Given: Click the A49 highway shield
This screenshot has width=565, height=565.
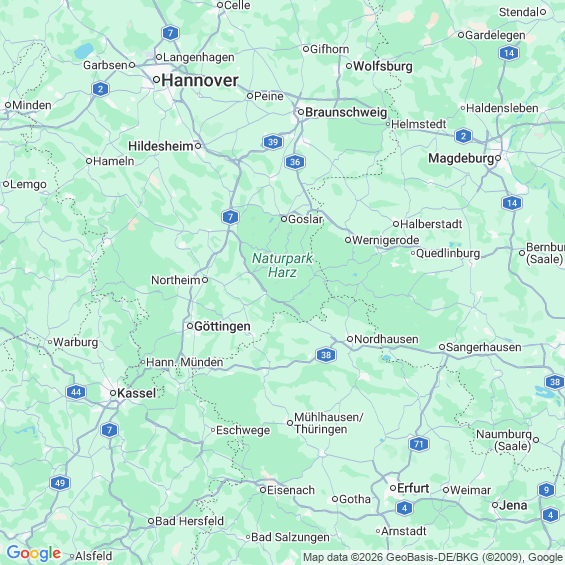Looking at the screenshot, I should click(60, 483).
